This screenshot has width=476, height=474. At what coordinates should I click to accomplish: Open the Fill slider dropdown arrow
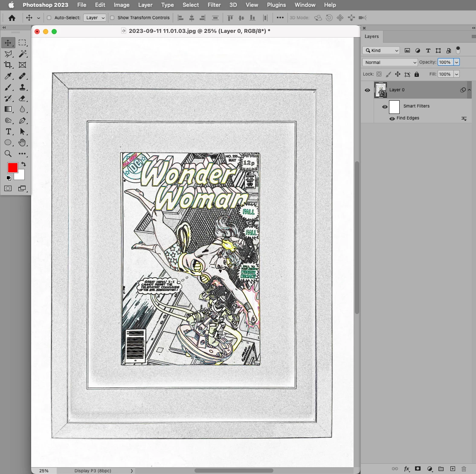456,74
